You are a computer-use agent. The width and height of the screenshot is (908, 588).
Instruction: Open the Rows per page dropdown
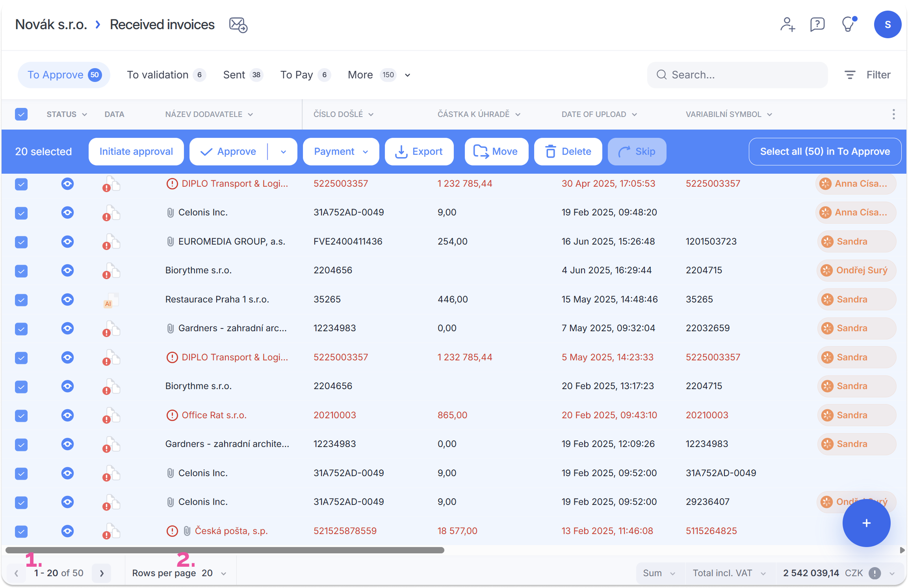pyautogui.click(x=223, y=573)
